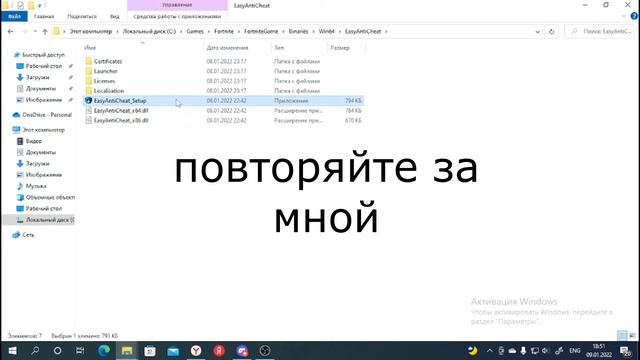Select EasyAntiCheat_Setup application file
The image size is (640, 360).
point(223,100)
